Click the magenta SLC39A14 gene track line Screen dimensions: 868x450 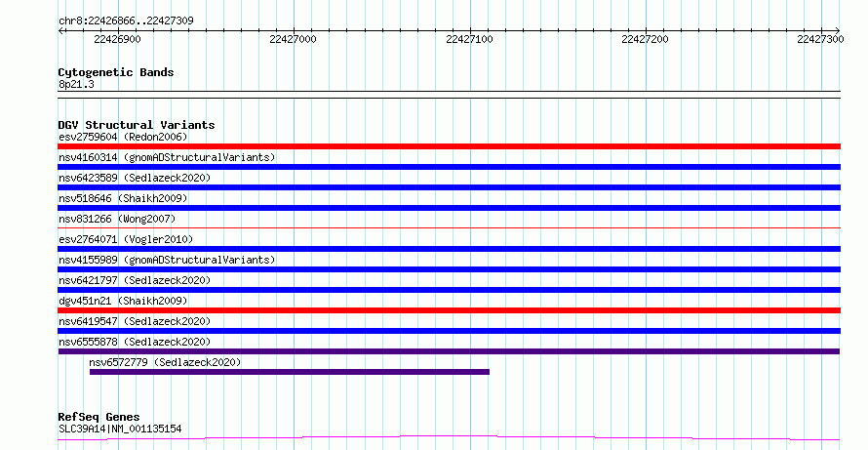pyautogui.click(x=449, y=438)
